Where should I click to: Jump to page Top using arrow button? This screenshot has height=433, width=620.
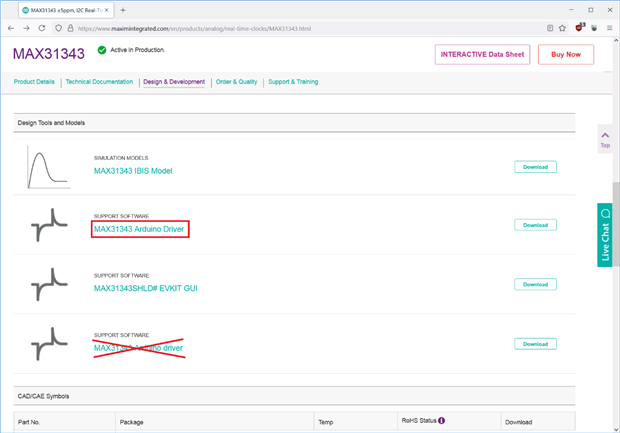(605, 139)
